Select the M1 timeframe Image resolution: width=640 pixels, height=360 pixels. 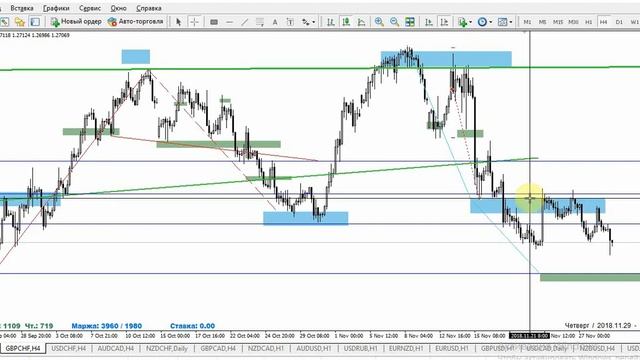(527, 22)
